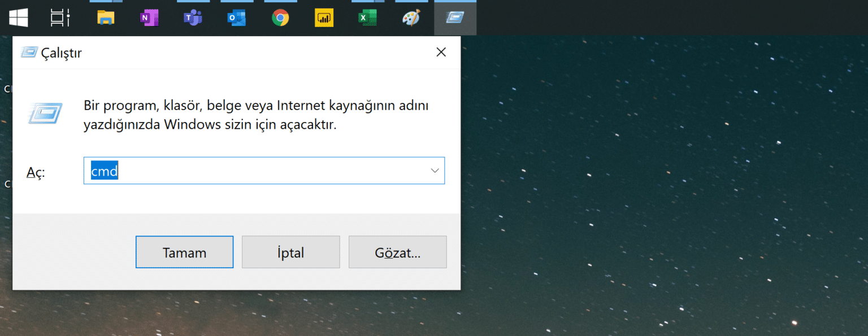This screenshot has width=868, height=336.
Task: Close the Çalıştır dialog with the X
Action: (441, 51)
